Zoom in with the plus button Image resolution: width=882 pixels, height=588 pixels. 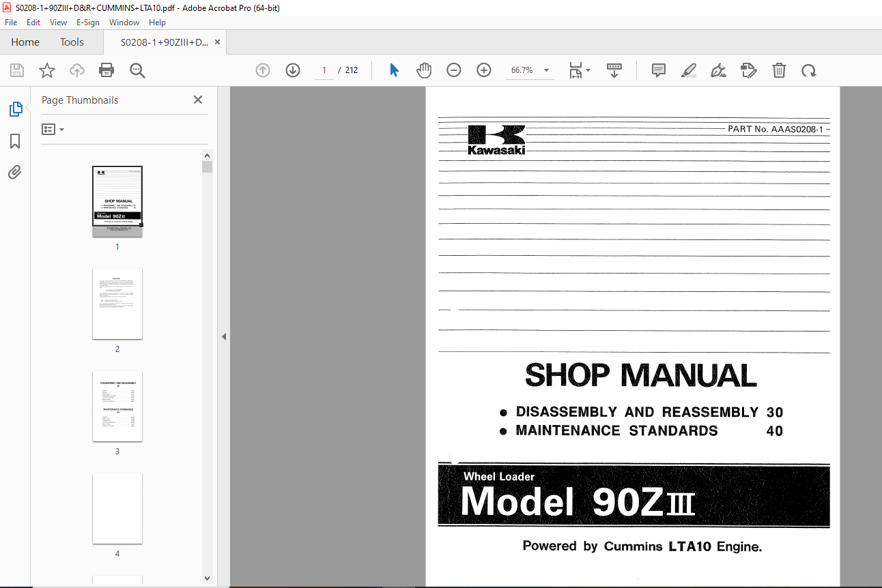point(484,70)
